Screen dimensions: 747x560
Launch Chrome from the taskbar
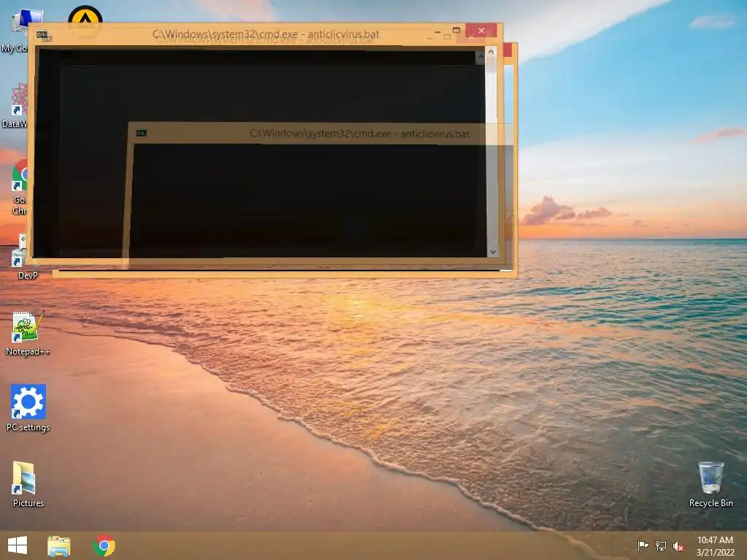pyautogui.click(x=104, y=545)
